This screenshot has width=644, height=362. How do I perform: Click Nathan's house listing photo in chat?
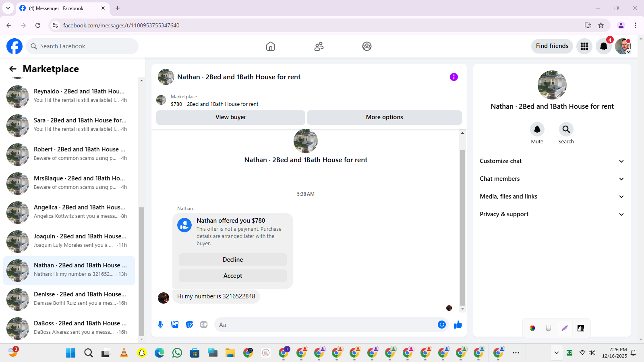click(306, 141)
